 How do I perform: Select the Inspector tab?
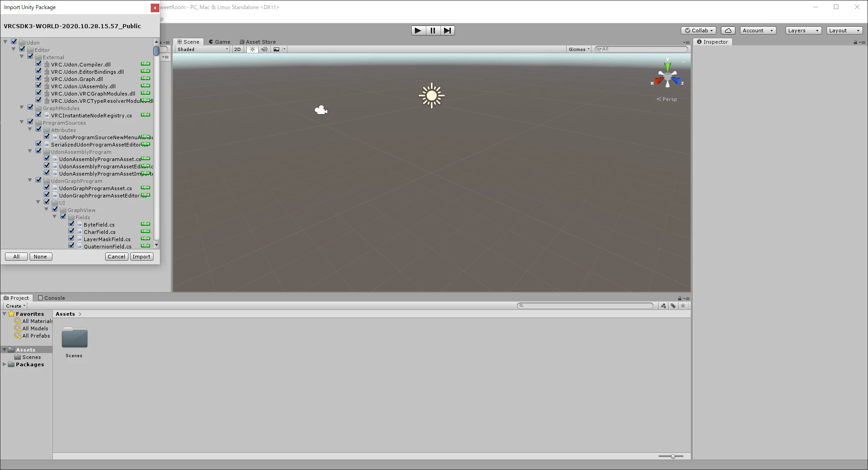[713, 42]
